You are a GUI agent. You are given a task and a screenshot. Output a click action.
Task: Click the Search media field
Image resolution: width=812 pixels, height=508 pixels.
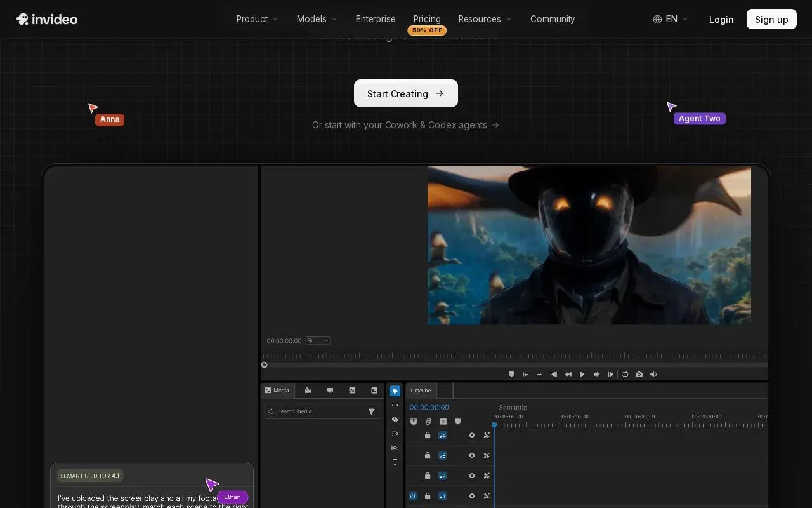(323, 411)
